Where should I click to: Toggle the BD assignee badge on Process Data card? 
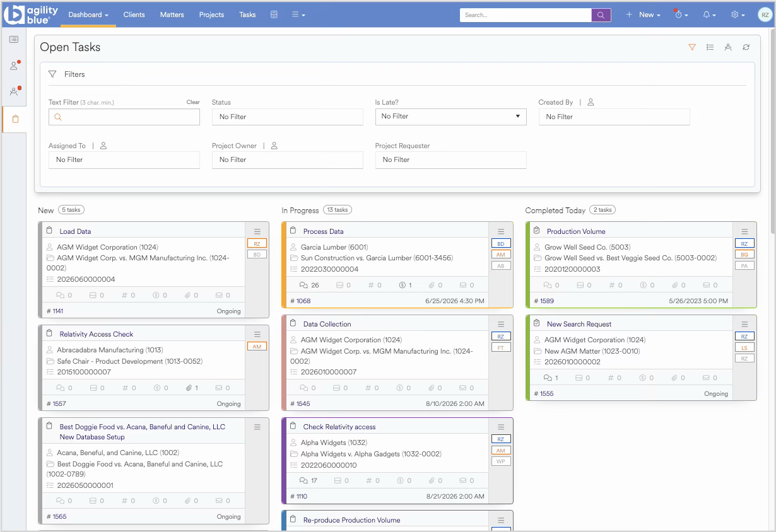coord(501,243)
